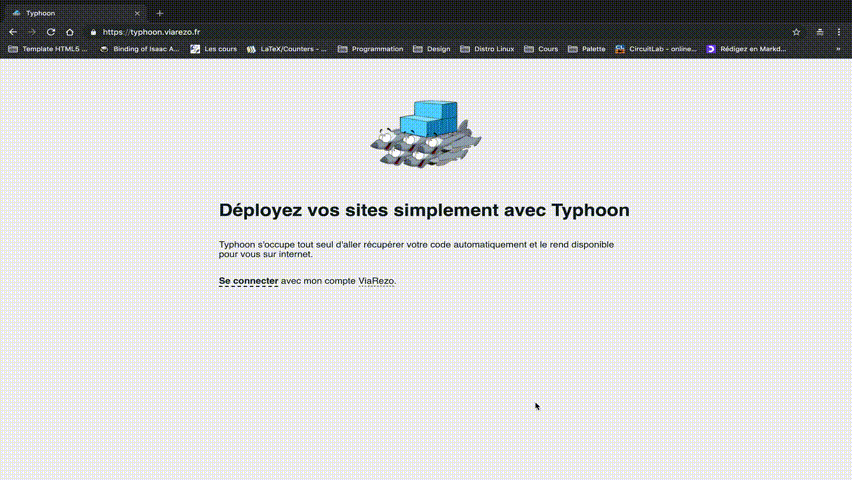This screenshot has height=480, width=852.
Task: Expand the Programmation bookmark folder
Action: [371, 49]
